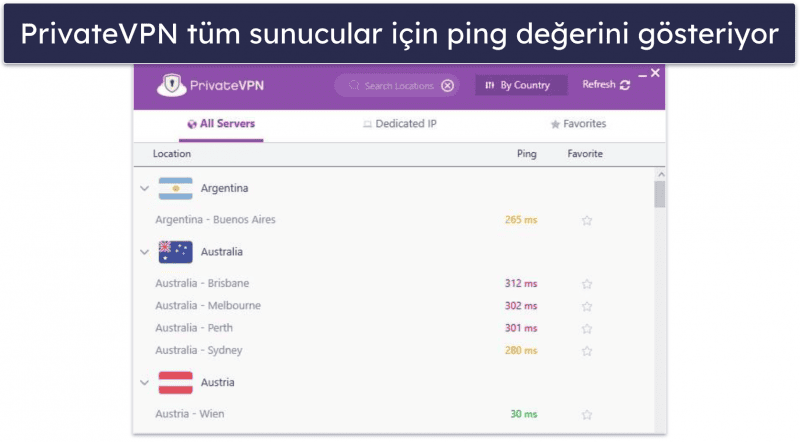Click the 280 ms ping value
The height and width of the screenshot is (442, 800).
pos(521,351)
